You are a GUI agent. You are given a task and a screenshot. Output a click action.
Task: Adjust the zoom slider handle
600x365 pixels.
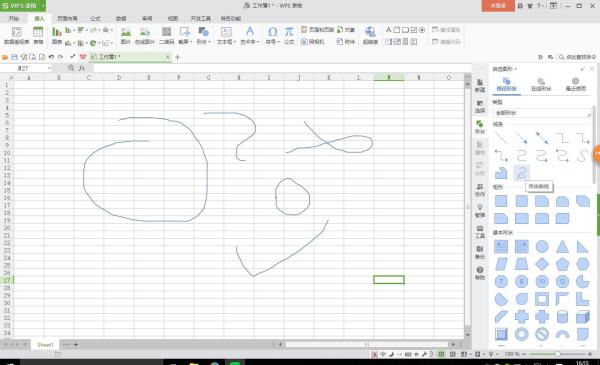point(558,354)
